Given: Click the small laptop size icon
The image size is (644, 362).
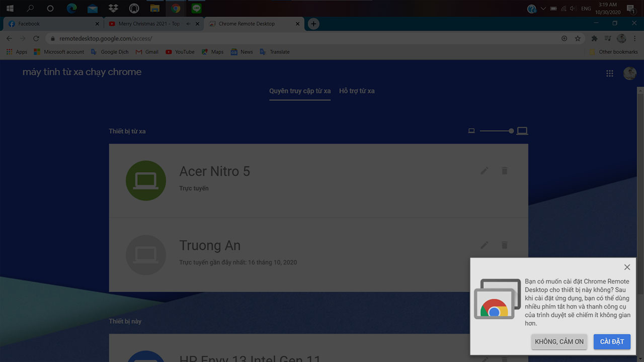Looking at the screenshot, I should 471,131.
